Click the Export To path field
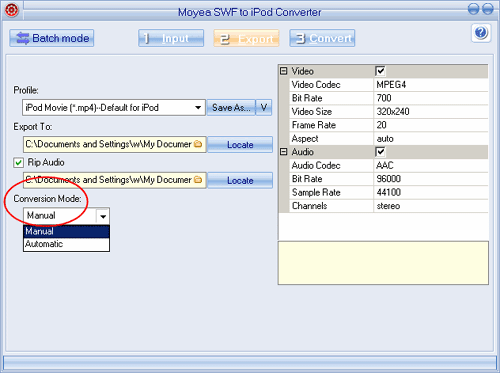The height and width of the screenshot is (373, 500). (x=114, y=144)
